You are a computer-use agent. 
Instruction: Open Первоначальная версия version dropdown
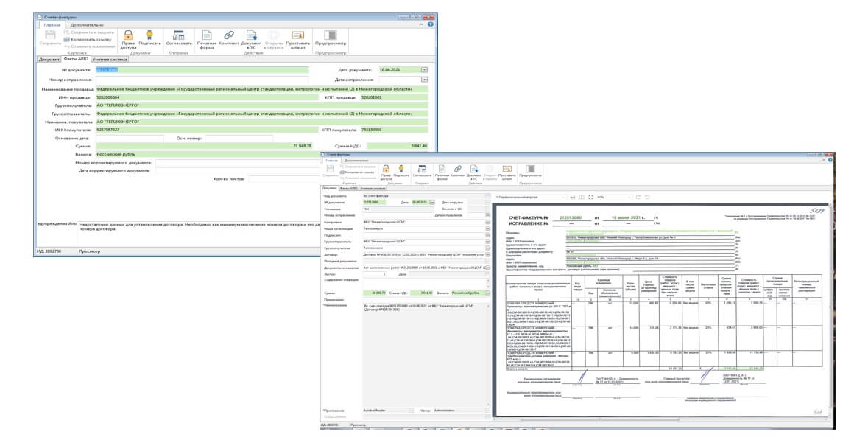click(564, 197)
